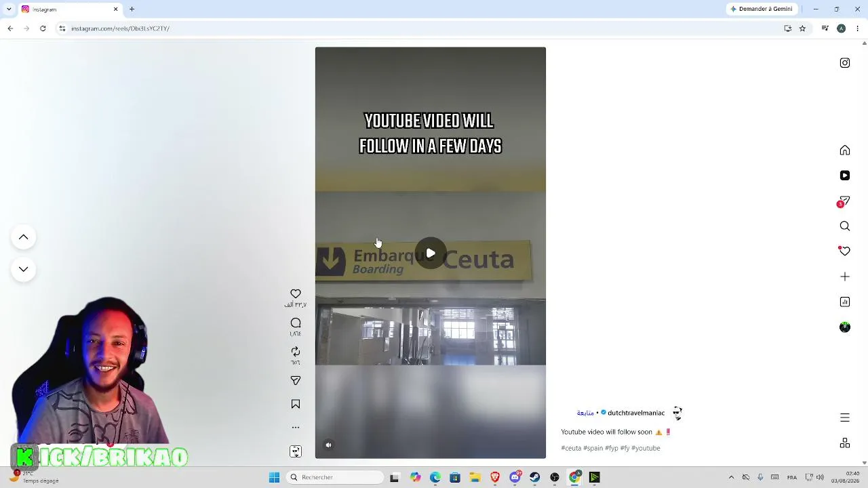868x488 pixels.
Task: Open the #ceuta hashtag
Action: tap(571, 448)
